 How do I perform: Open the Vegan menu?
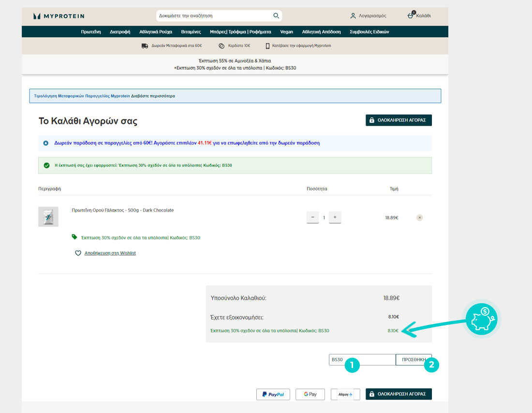pyautogui.click(x=286, y=31)
